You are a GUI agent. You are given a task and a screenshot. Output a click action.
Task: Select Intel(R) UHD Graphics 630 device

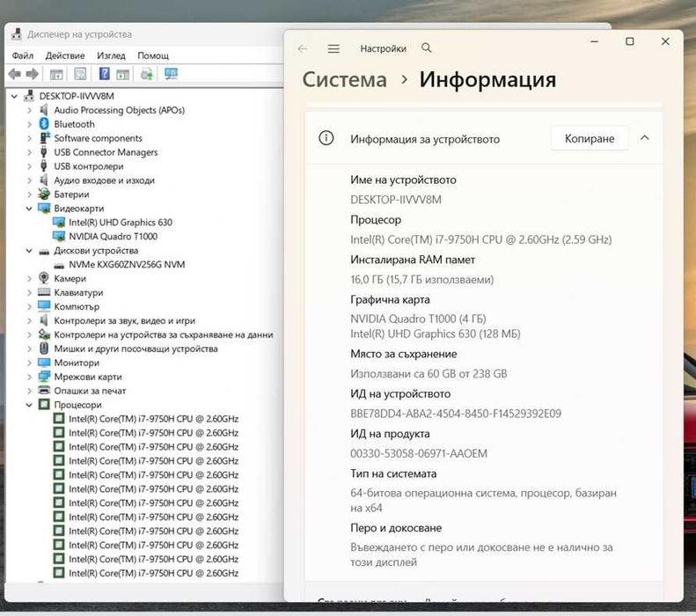click(121, 223)
